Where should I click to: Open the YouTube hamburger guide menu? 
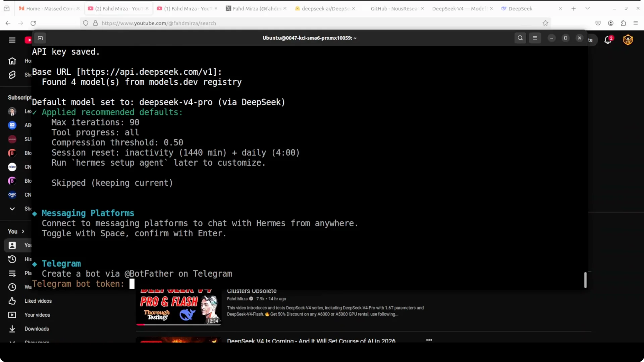(12, 40)
